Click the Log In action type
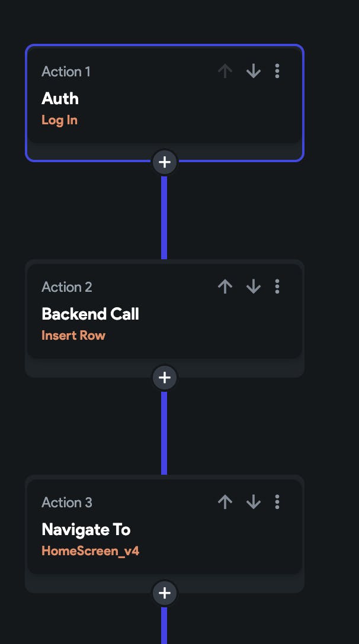This screenshot has height=644, width=359. (59, 120)
